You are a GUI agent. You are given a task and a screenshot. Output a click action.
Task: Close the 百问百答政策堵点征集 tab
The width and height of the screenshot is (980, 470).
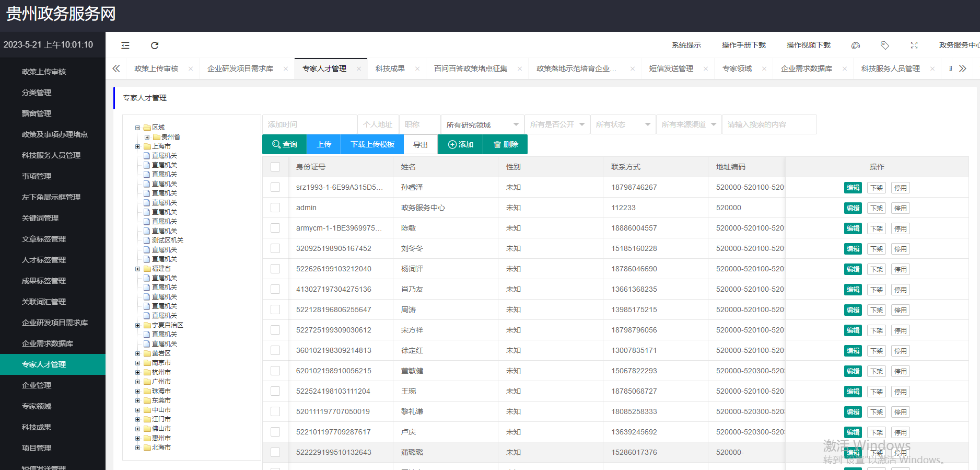tap(520, 68)
